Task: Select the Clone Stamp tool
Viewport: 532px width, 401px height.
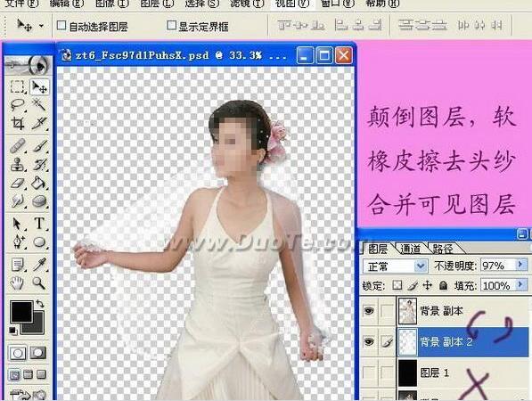Action: [x=17, y=165]
